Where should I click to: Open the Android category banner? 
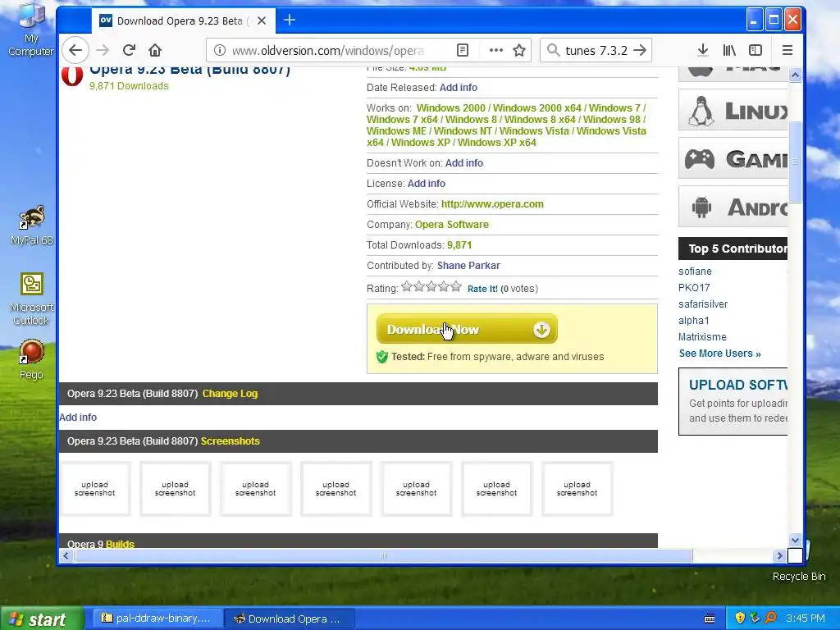(x=733, y=207)
